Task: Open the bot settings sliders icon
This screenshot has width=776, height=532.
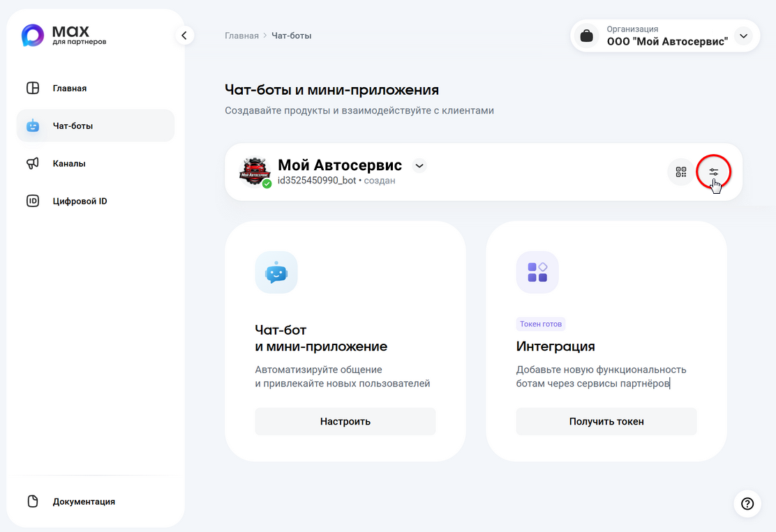Action: pos(713,172)
